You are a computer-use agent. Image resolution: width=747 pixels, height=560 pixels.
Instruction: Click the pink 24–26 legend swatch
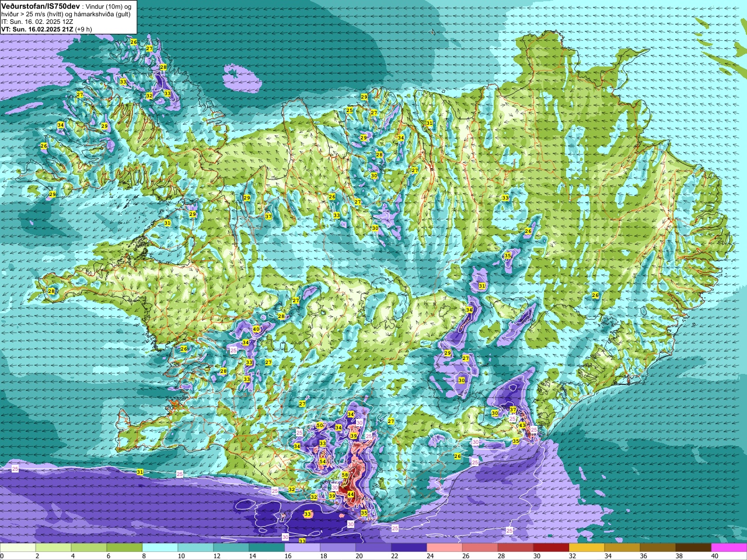(445, 548)
